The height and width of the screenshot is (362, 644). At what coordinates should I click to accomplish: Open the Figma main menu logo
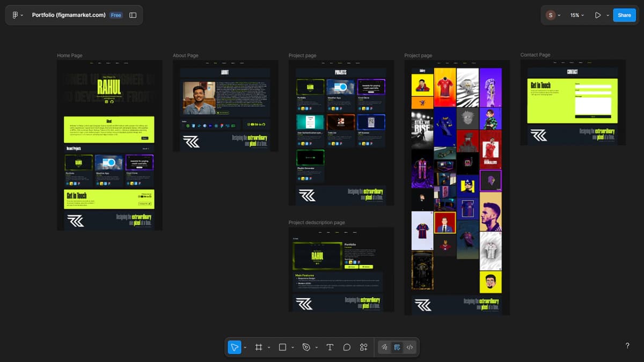pos(15,15)
